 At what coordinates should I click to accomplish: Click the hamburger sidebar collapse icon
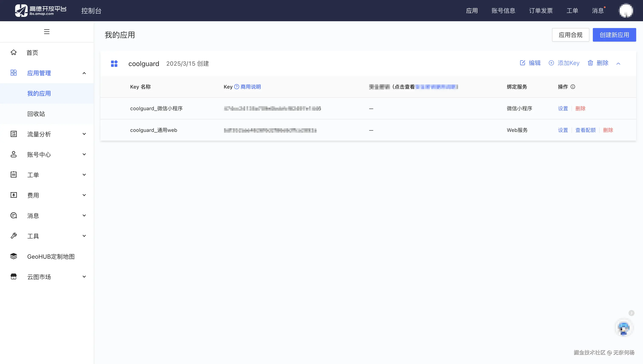[x=47, y=32]
